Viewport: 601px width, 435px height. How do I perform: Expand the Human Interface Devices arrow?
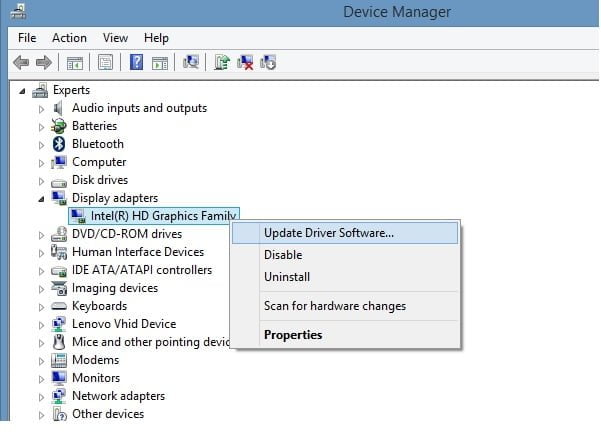41,253
